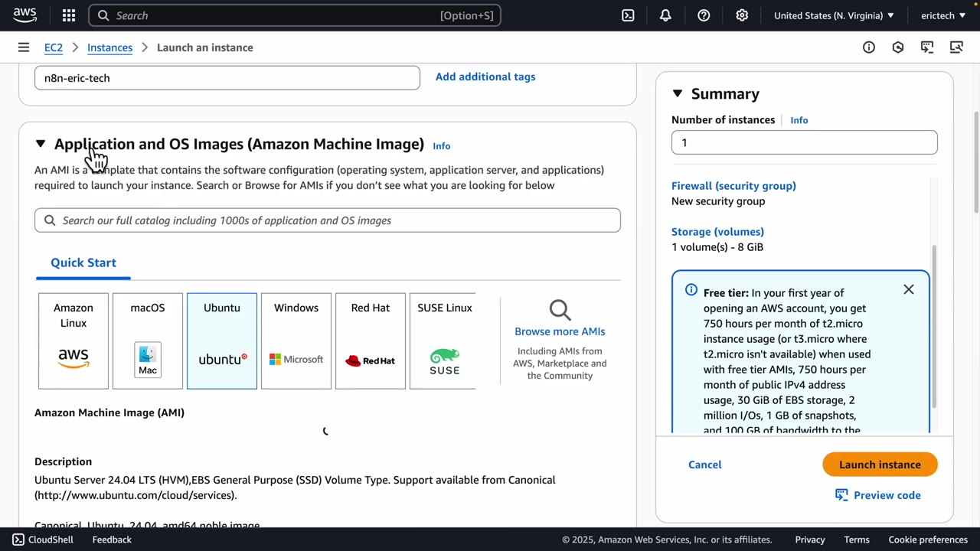Click the Summary panel inner scrollbar

pos(934,328)
